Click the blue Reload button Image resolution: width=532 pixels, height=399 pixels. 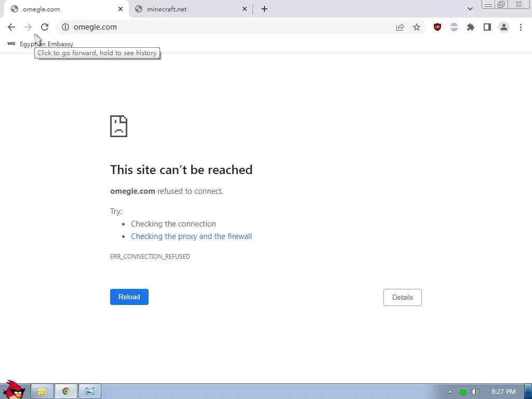tap(129, 297)
